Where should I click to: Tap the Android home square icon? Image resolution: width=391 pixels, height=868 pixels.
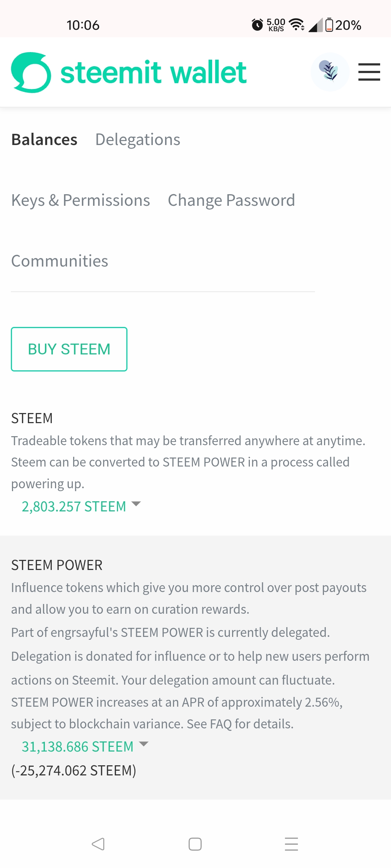click(195, 844)
